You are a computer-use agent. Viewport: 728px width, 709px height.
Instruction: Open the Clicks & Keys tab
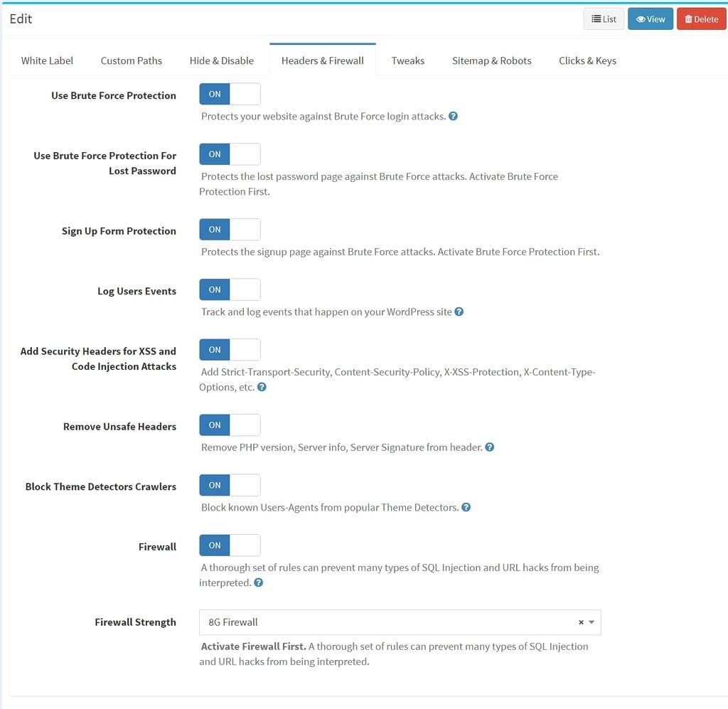point(587,61)
